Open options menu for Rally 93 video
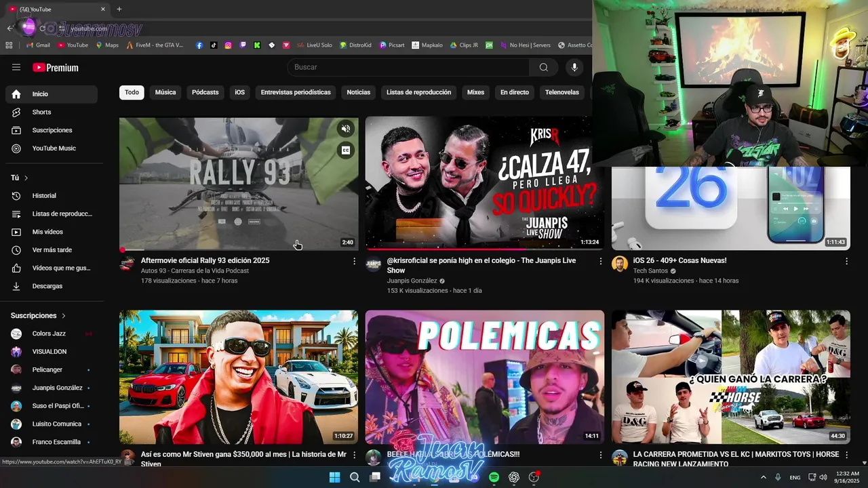The width and height of the screenshot is (868, 488). pyautogui.click(x=354, y=261)
